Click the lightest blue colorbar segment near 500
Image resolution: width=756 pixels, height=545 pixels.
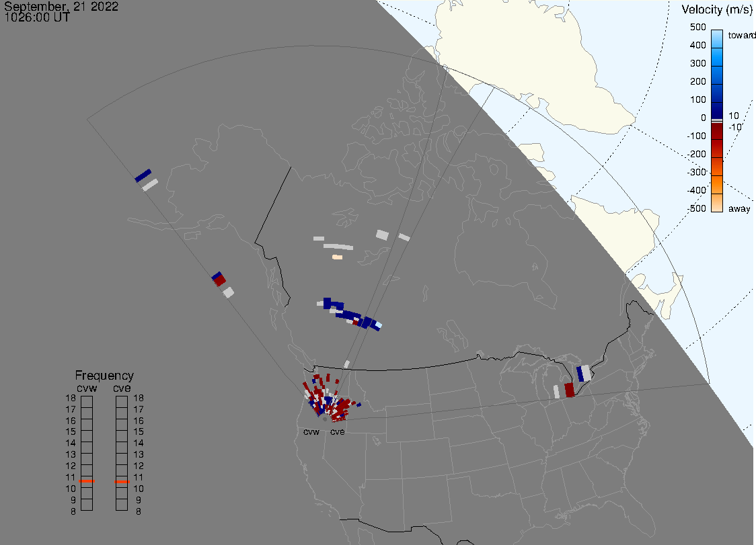click(x=717, y=39)
